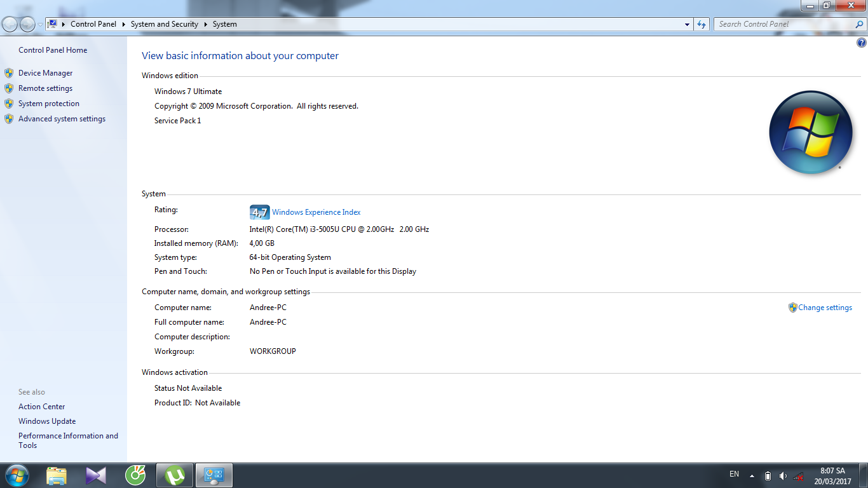Click the refresh icon beside address bar

[x=702, y=24]
